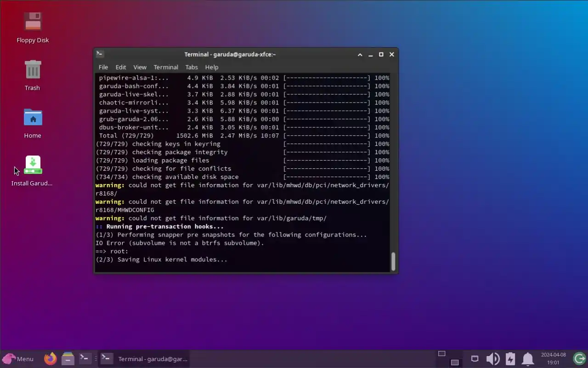Click the 'garuda-live-syst...' download line

243,111
